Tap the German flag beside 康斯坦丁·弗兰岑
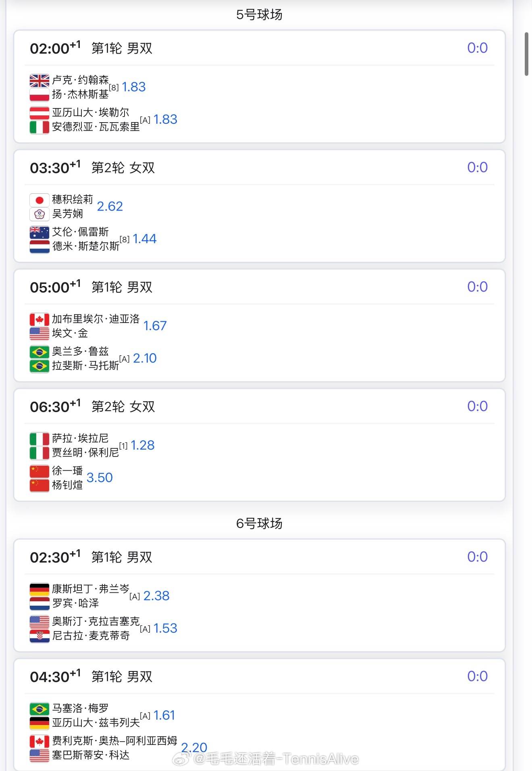The image size is (532, 771). [x=39, y=590]
